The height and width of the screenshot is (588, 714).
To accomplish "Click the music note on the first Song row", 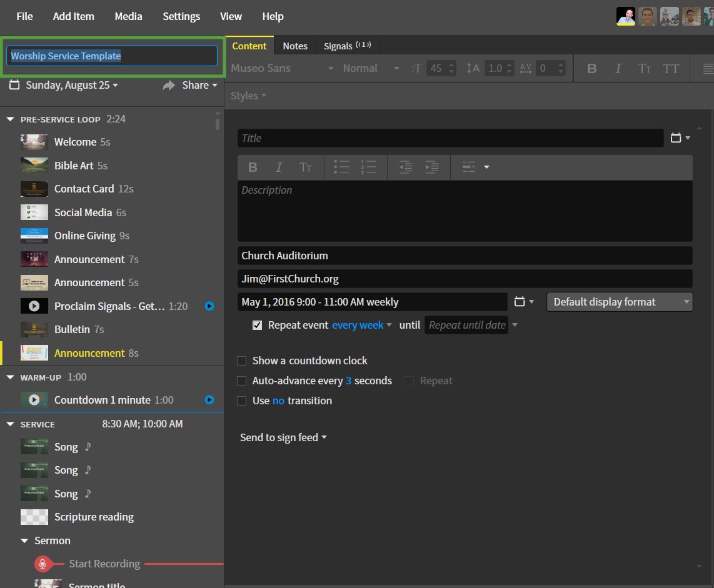I will pyautogui.click(x=88, y=446).
